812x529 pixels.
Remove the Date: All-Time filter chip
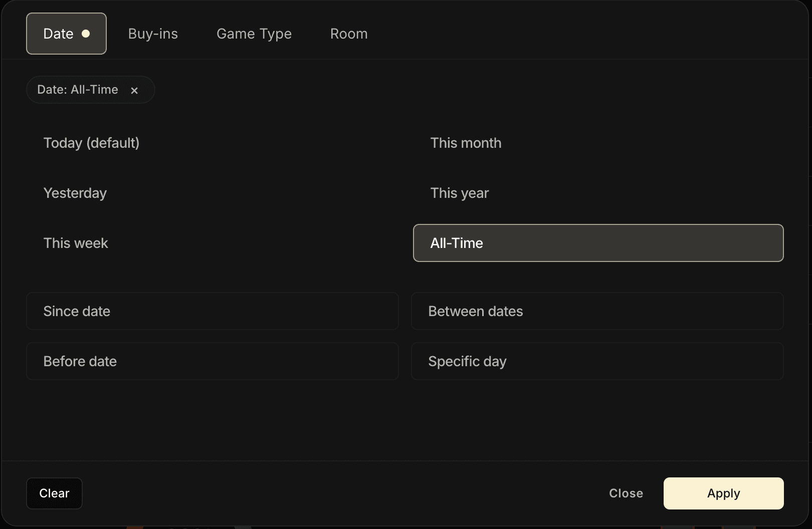(134, 90)
